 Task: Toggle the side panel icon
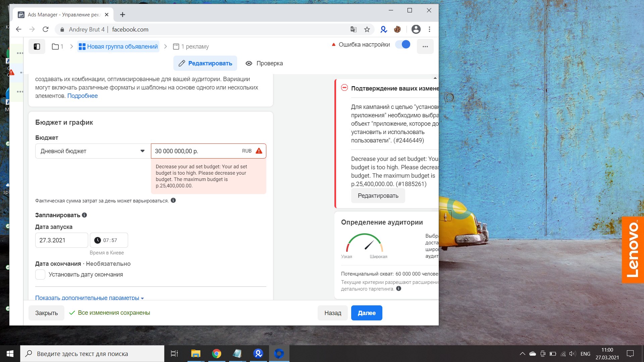(37, 47)
